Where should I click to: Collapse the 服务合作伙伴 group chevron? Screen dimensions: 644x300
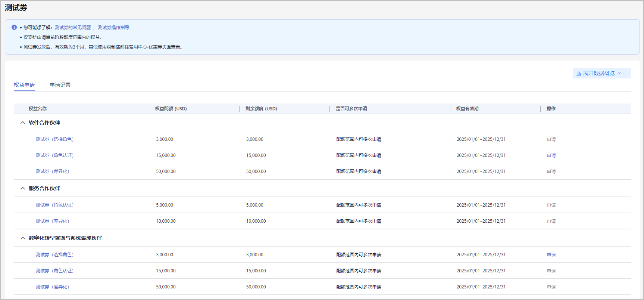pos(23,188)
